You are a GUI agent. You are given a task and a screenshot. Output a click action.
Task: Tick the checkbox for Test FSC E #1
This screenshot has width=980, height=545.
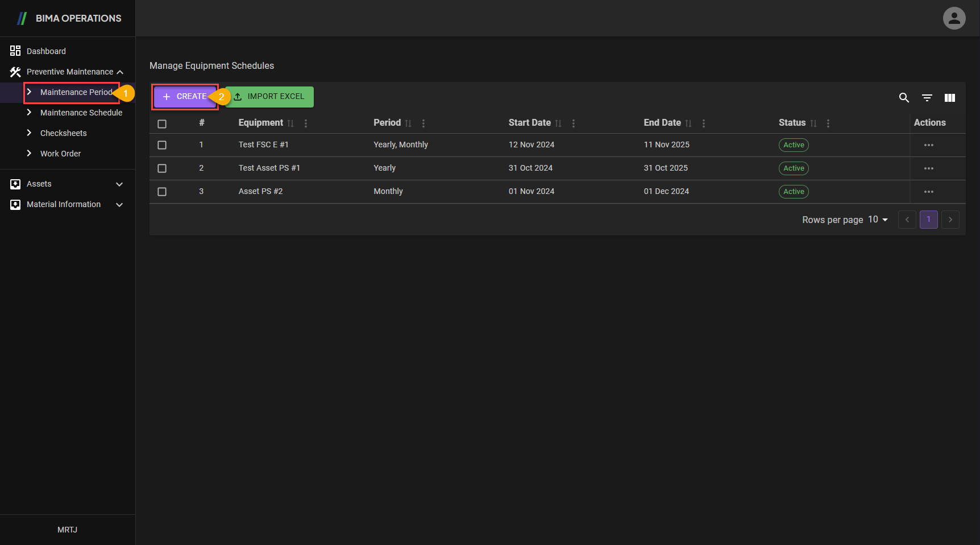pyautogui.click(x=162, y=145)
